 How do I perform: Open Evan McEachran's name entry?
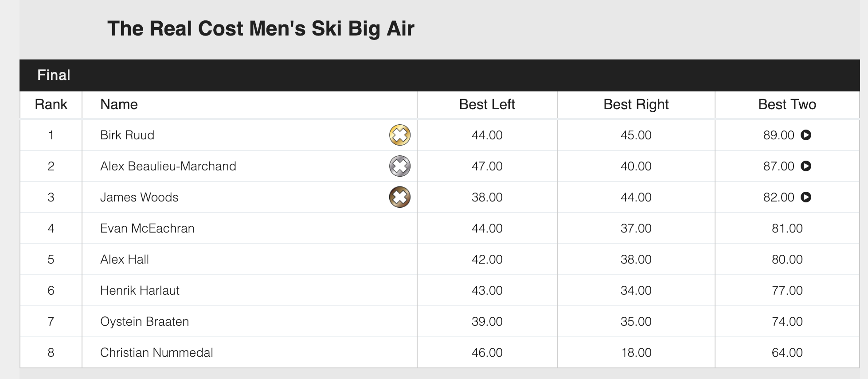click(147, 228)
